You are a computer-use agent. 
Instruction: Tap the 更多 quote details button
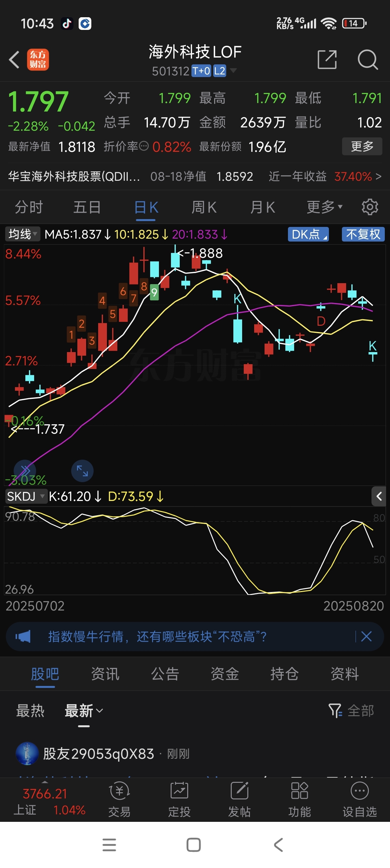[x=362, y=146]
